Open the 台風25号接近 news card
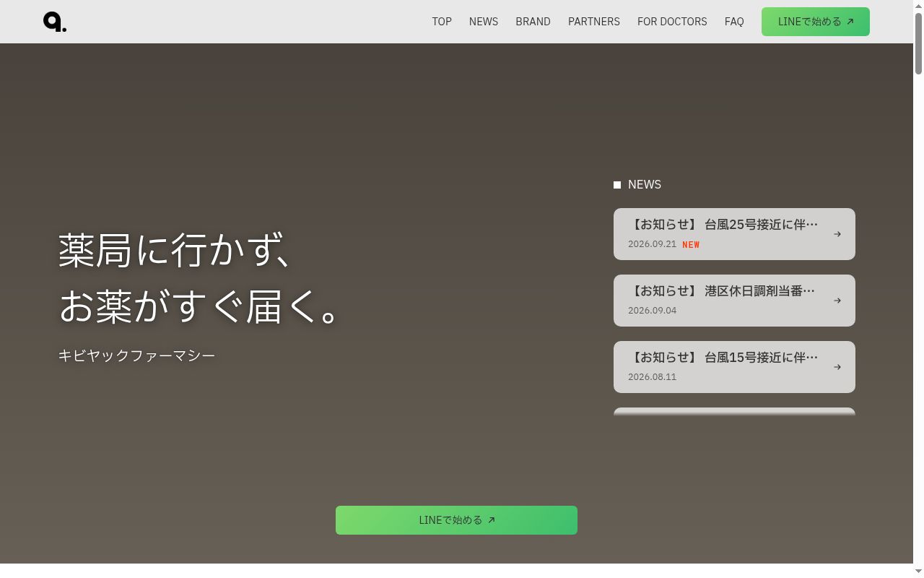The height and width of the screenshot is (578, 924). (734, 234)
